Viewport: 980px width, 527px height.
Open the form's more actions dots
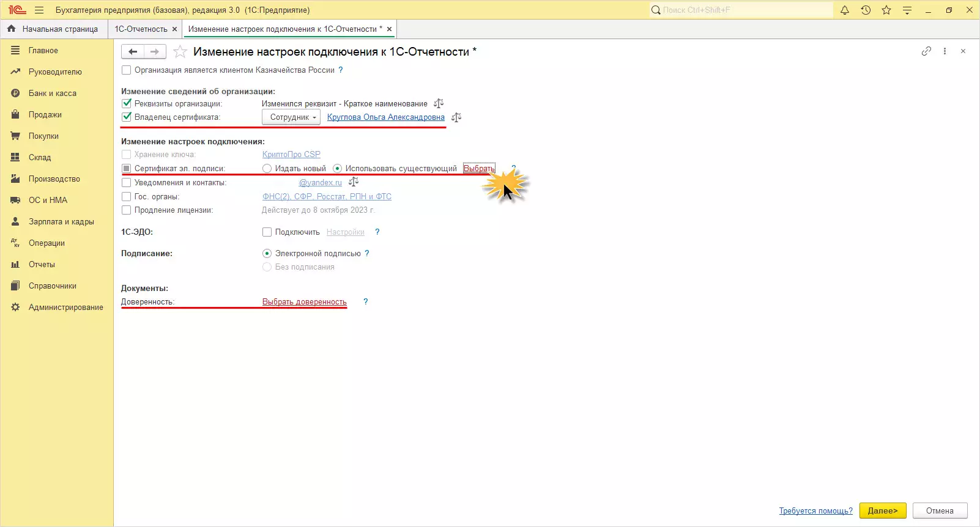coord(945,51)
